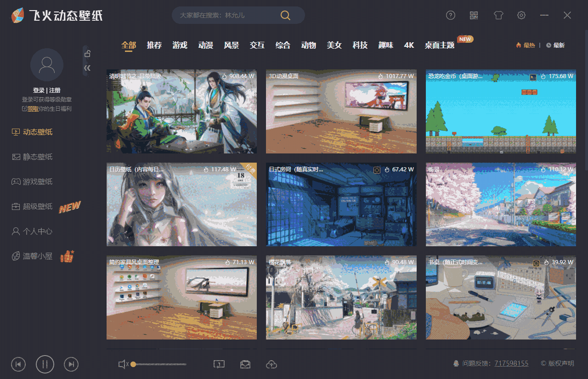This screenshot has width=588, height=379.
Task: Open the 交互 tab
Action: pyautogui.click(x=257, y=45)
